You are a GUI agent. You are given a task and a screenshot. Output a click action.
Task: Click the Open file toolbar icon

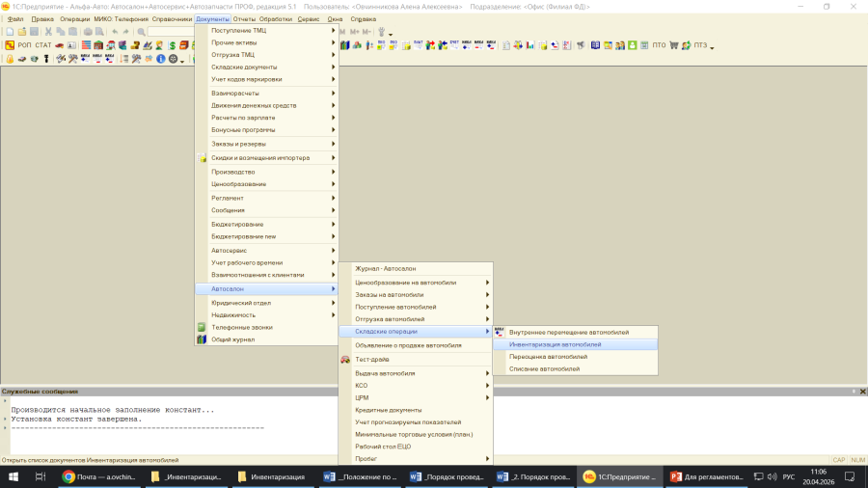point(21,32)
